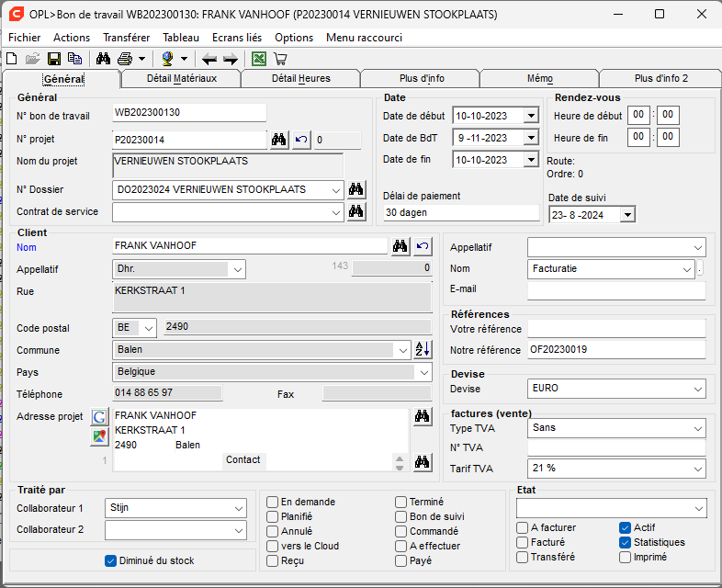Open Date de suivi dropdown
722x588 pixels.
(627, 215)
